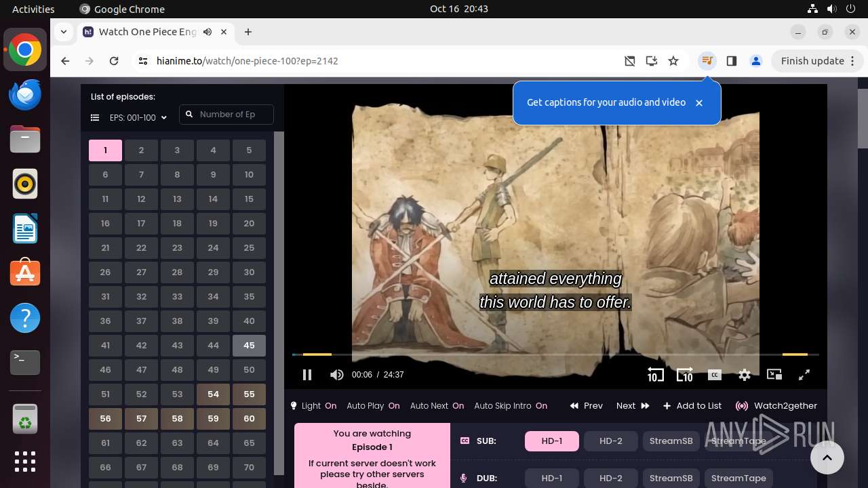Mute the video player volume
This screenshot has width=868, height=488.
click(x=337, y=375)
